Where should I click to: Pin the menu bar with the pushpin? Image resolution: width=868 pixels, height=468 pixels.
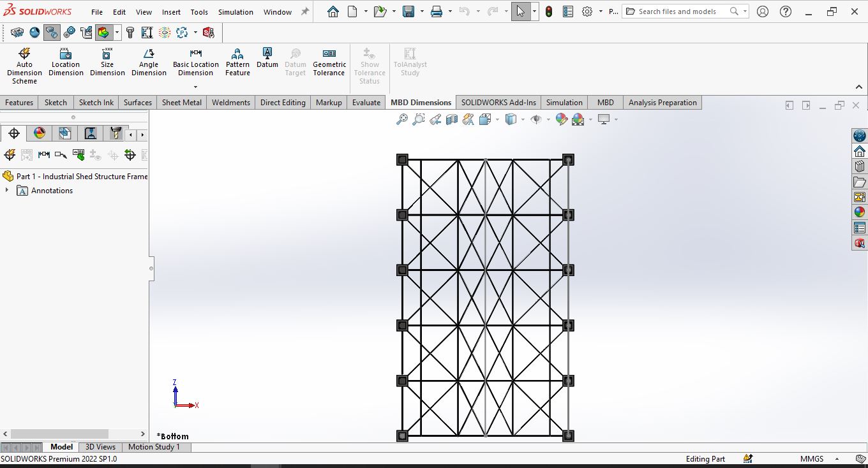coord(305,11)
